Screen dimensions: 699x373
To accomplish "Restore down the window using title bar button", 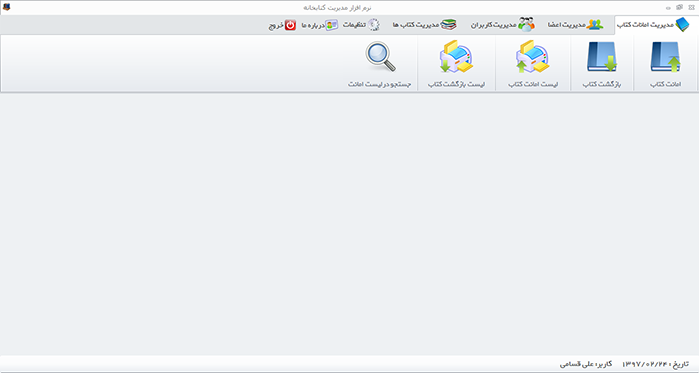I will [679, 8].
